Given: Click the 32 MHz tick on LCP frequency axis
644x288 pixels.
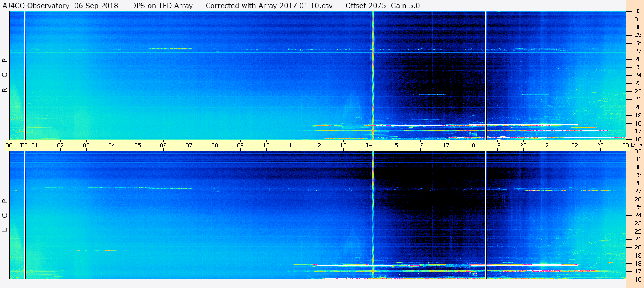Looking at the screenshot, I should pyautogui.click(x=637, y=151).
